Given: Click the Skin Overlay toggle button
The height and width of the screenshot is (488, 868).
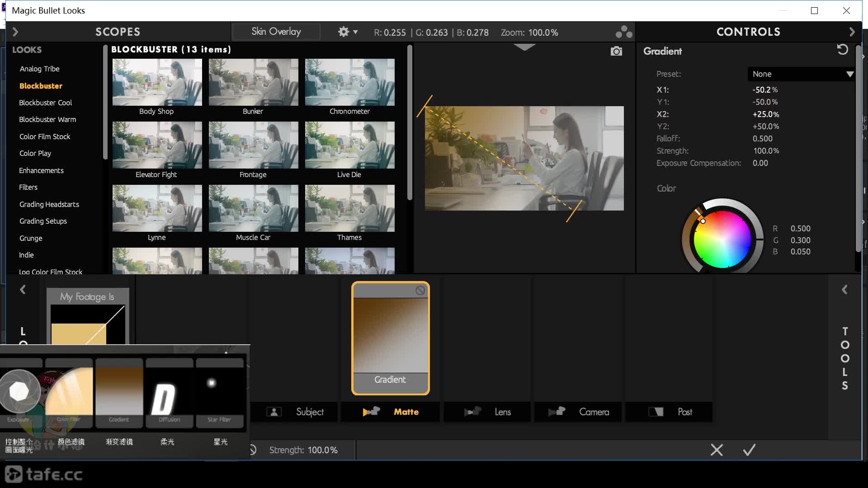Looking at the screenshot, I should pos(276,32).
